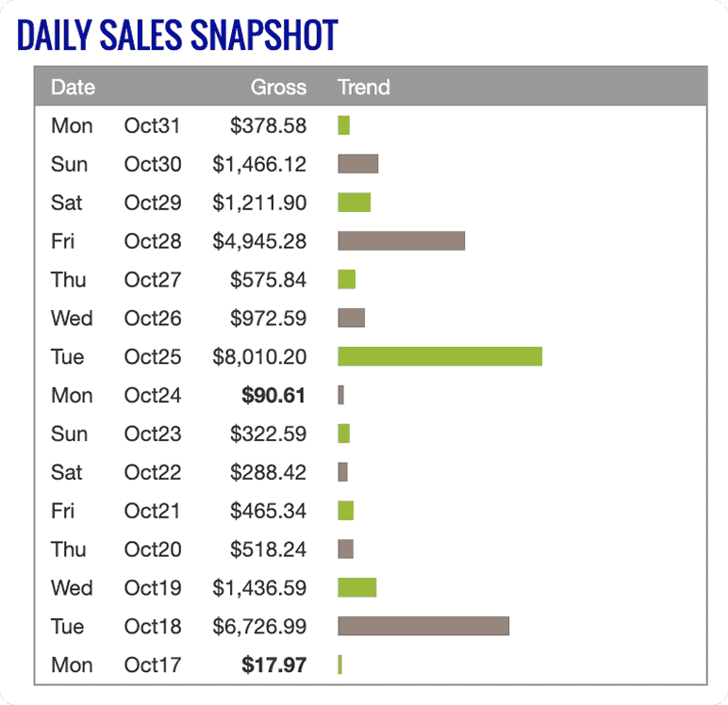Click the brown trend bar for Oct28

(401, 241)
